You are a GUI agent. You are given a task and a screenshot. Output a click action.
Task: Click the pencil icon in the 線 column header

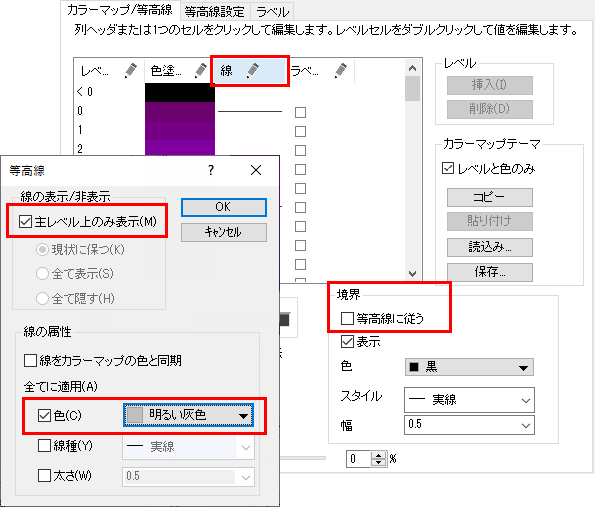253,71
